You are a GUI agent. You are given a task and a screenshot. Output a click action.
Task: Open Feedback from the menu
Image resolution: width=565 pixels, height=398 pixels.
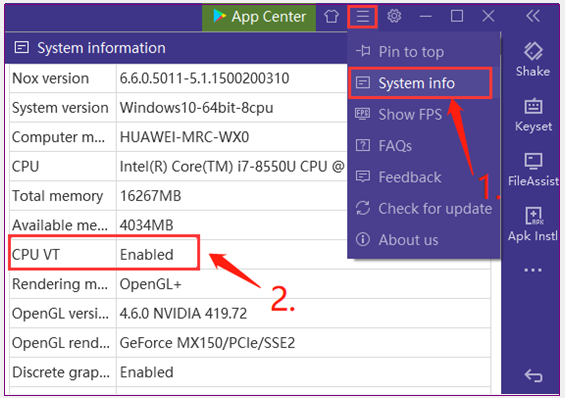pos(424,177)
